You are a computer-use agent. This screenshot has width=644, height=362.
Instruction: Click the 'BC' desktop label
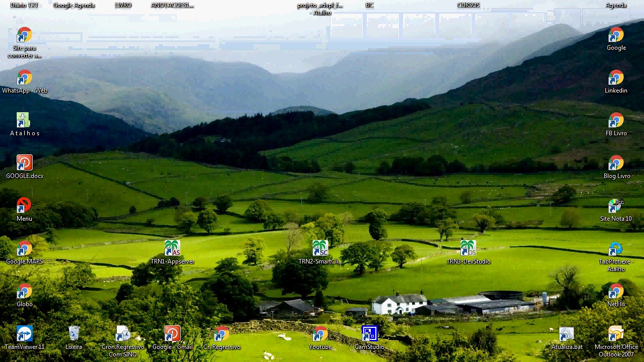click(x=369, y=5)
